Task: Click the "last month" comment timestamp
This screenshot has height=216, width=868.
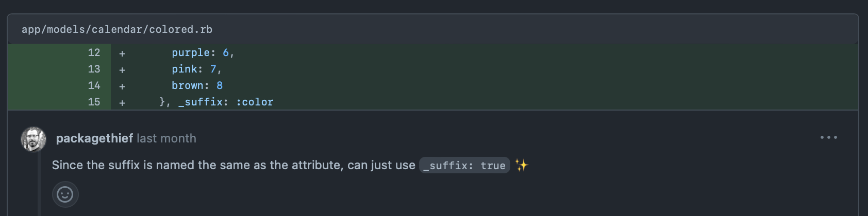Action: pos(166,138)
